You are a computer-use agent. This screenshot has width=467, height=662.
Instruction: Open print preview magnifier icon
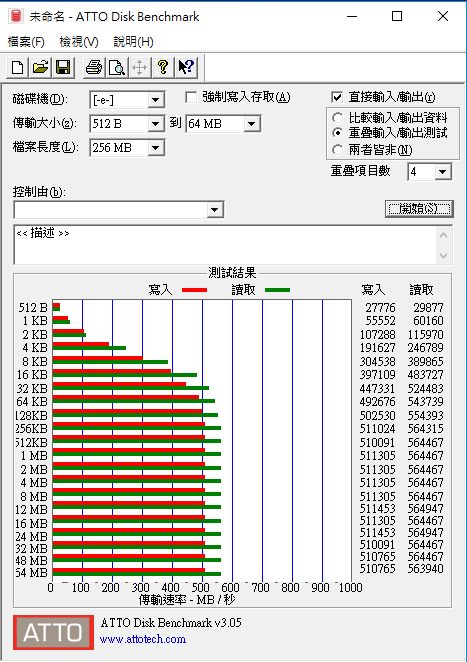[117, 68]
